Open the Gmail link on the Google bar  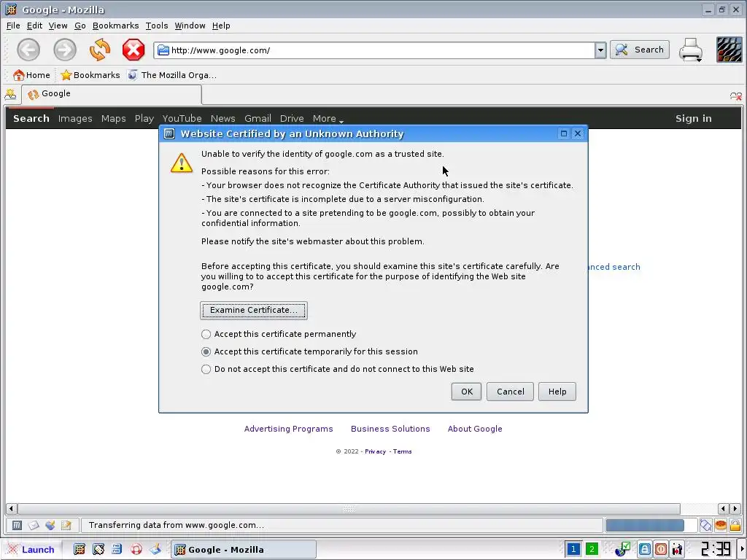point(258,119)
